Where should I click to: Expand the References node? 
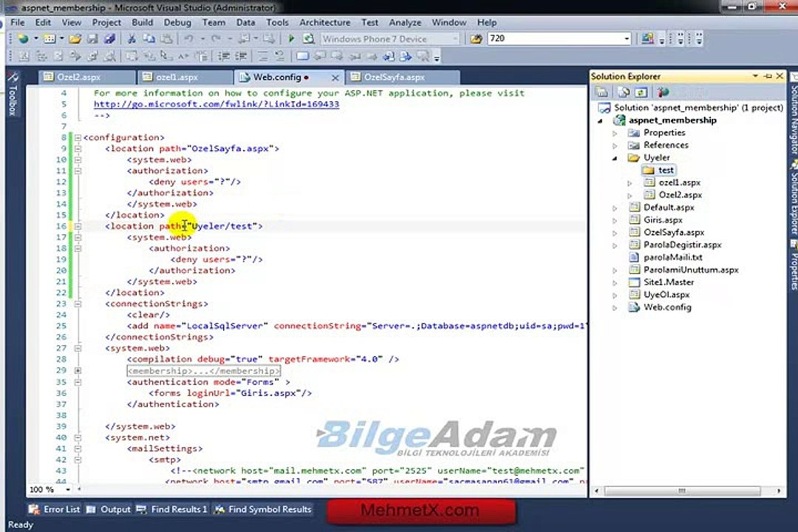(615, 146)
